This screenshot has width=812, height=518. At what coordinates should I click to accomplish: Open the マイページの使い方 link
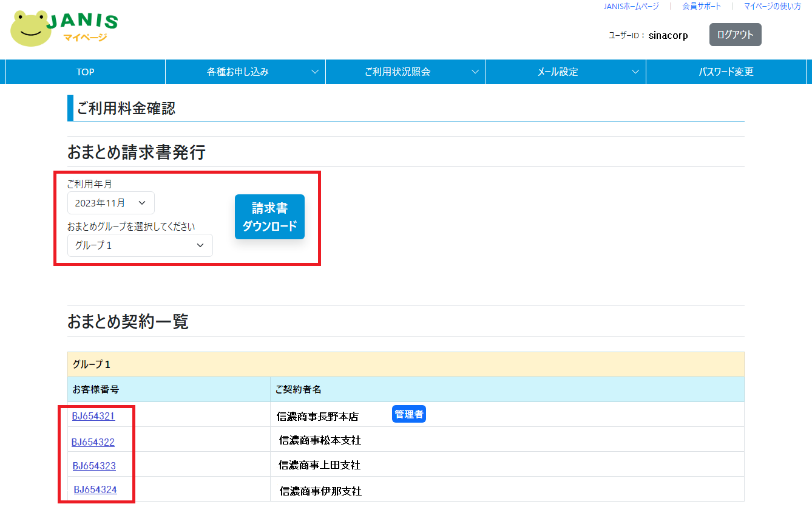(x=773, y=6)
